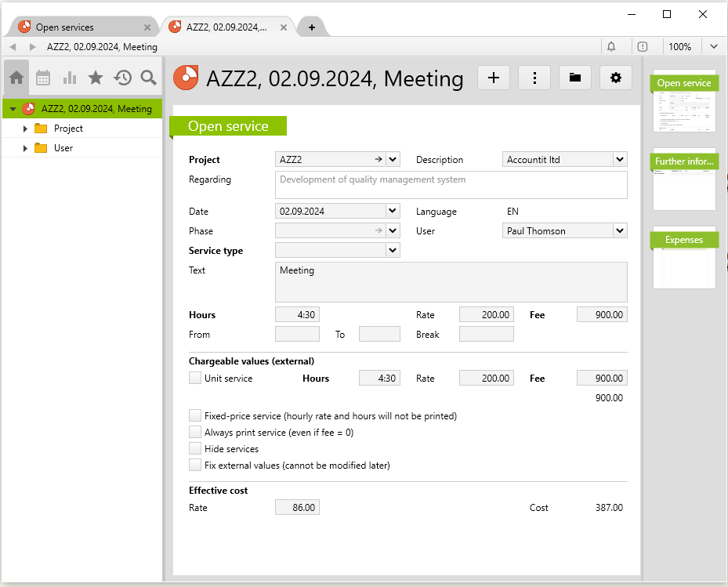Open a new tab with the plus tab

[312, 27]
